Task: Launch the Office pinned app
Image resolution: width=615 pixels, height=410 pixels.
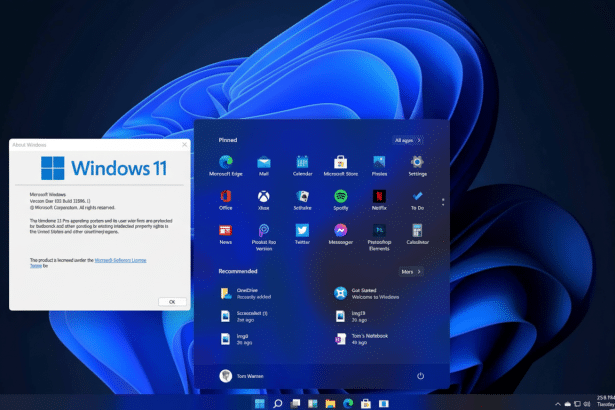Action: click(226, 200)
